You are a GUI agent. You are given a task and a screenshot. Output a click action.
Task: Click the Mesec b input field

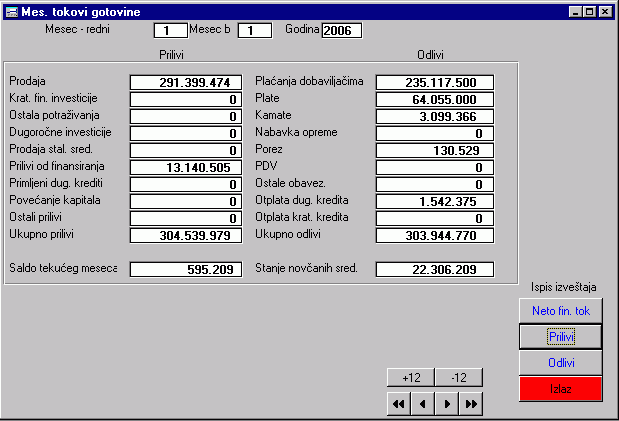[x=255, y=30]
